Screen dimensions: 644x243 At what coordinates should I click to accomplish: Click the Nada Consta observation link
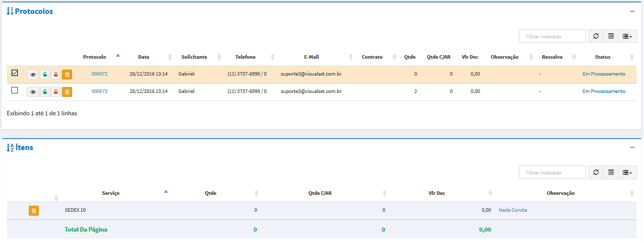tap(513, 210)
